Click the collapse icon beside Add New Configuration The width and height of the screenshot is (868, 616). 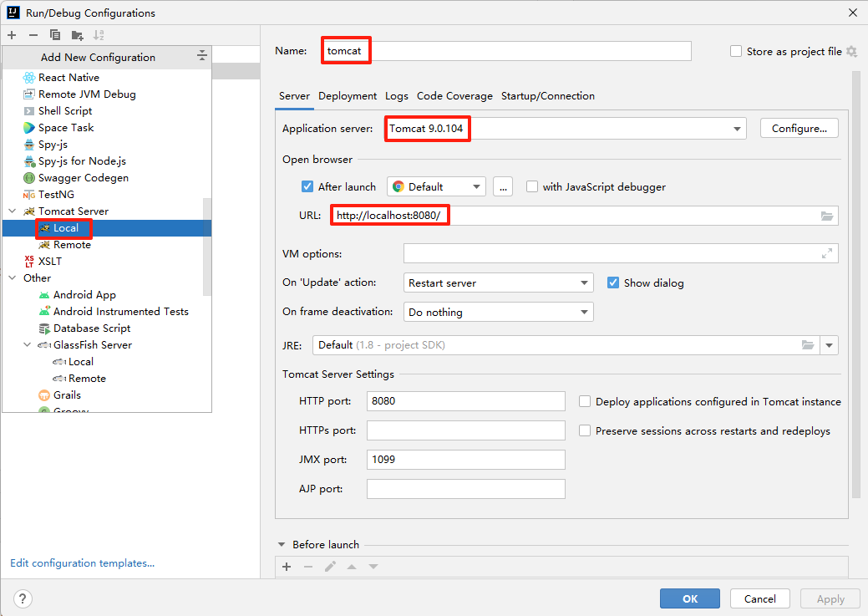[202, 55]
